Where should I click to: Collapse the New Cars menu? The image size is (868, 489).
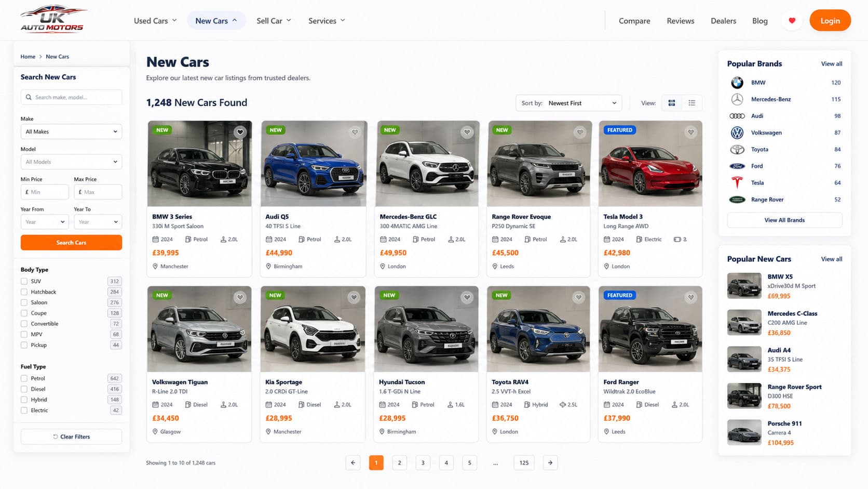click(216, 21)
